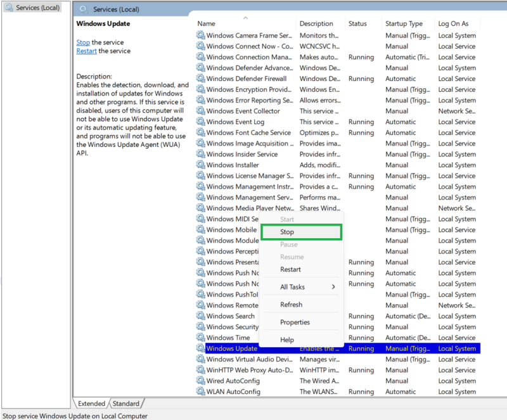This screenshot has height=420, width=507.
Task: Select Restart from the context menu
Action: pos(290,269)
